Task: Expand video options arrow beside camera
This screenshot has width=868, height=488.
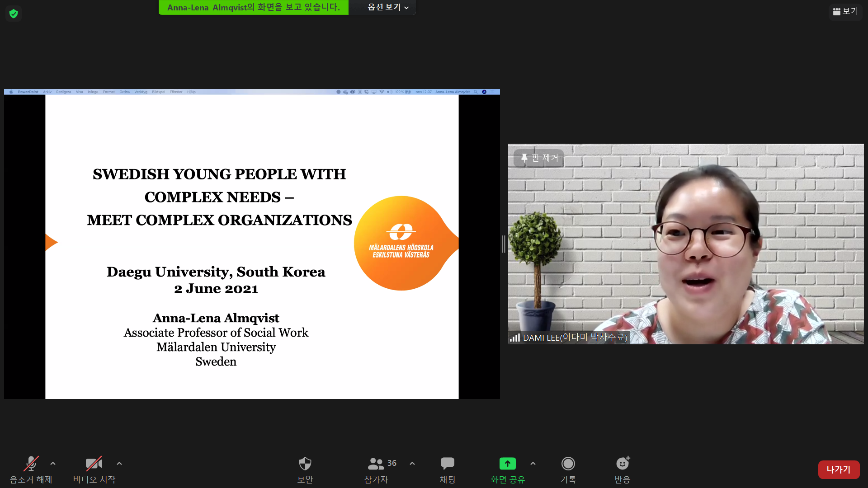Action: click(x=119, y=464)
